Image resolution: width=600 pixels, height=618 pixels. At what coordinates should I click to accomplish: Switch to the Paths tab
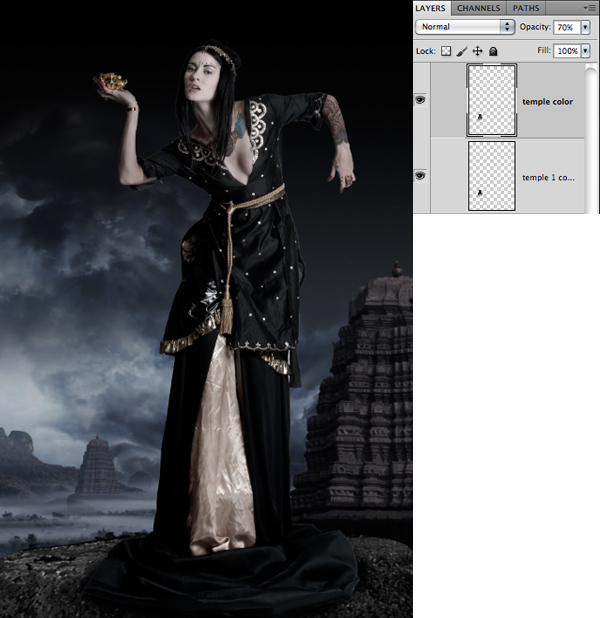pos(525,8)
